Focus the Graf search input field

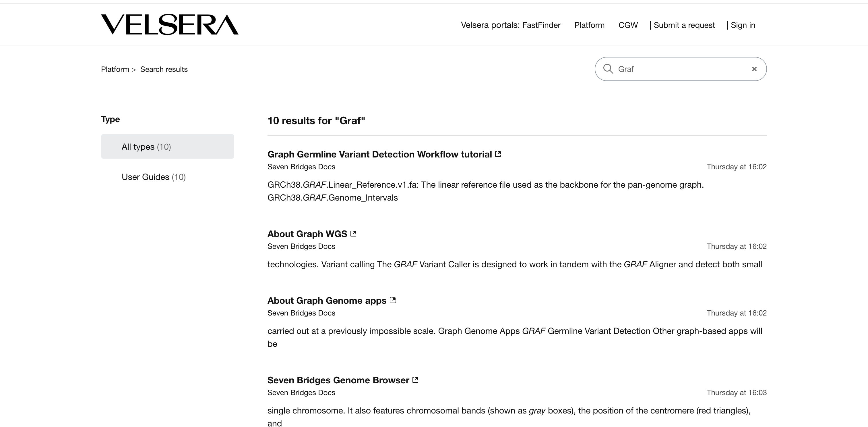pos(681,69)
